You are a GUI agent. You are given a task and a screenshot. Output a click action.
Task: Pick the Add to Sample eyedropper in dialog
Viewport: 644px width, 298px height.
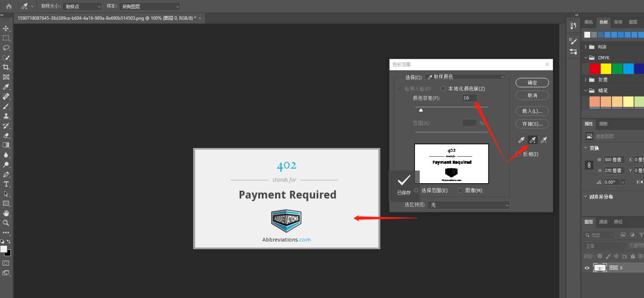pos(533,140)
